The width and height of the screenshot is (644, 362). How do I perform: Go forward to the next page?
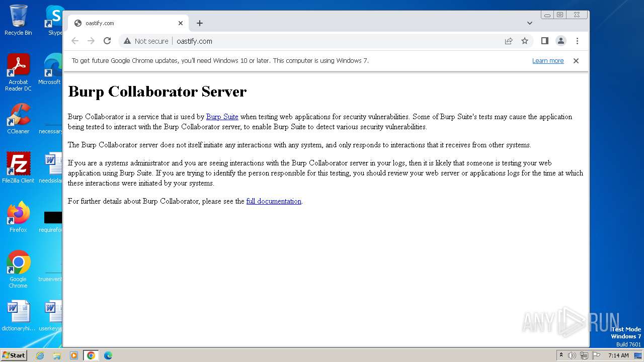(x=91, y=41)
